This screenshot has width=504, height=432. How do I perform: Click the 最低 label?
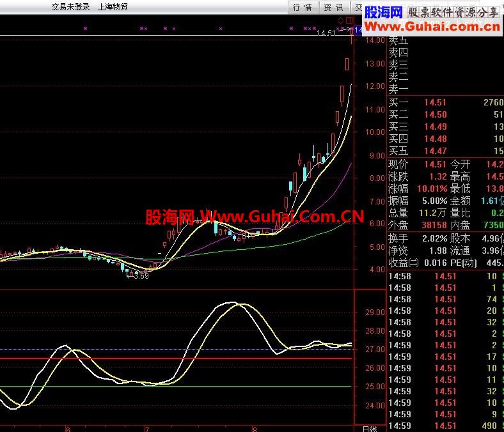[460, 189]
